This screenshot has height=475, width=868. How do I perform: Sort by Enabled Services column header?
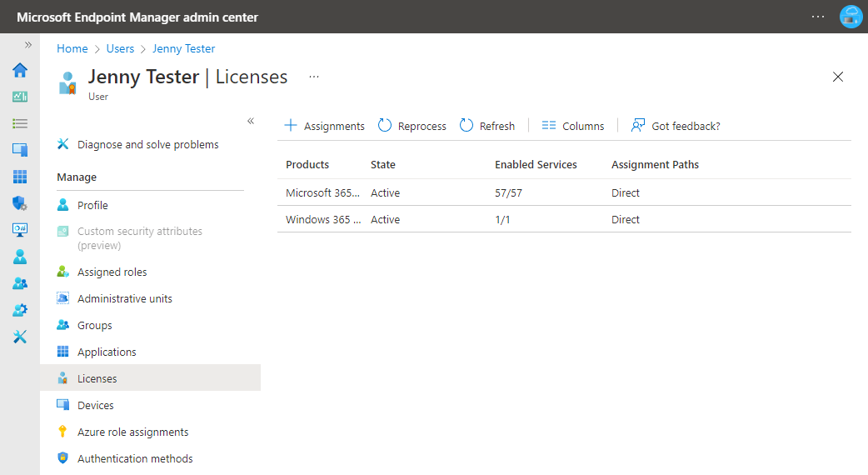pos(536,164)
